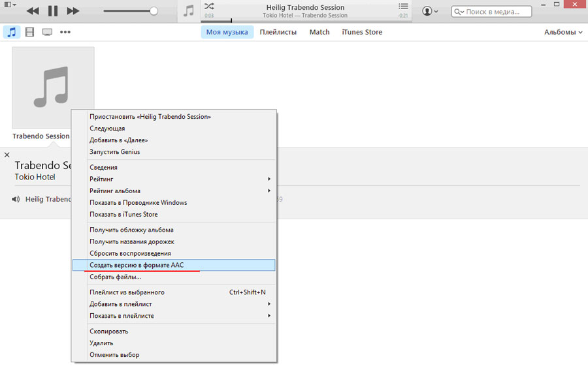Expand the Альбомы view dropdown
This screenshot has width=588, height=385.
click(x=563, y=32)
